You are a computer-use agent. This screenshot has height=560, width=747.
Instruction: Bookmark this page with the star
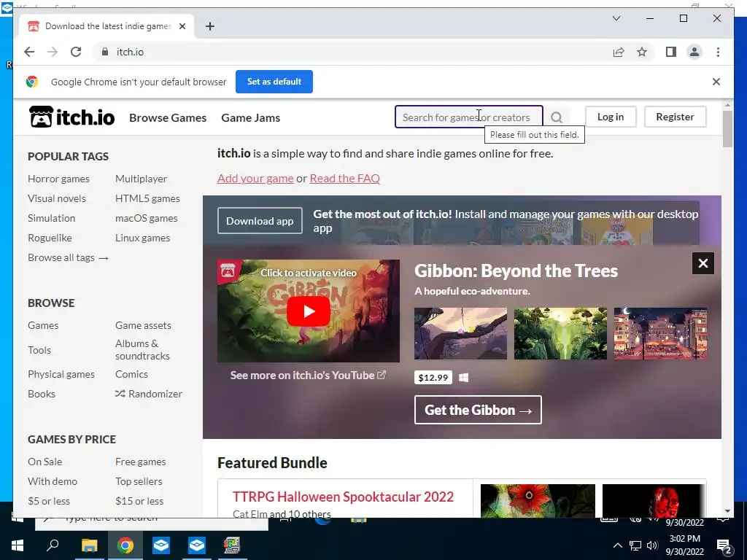point(642,52)
